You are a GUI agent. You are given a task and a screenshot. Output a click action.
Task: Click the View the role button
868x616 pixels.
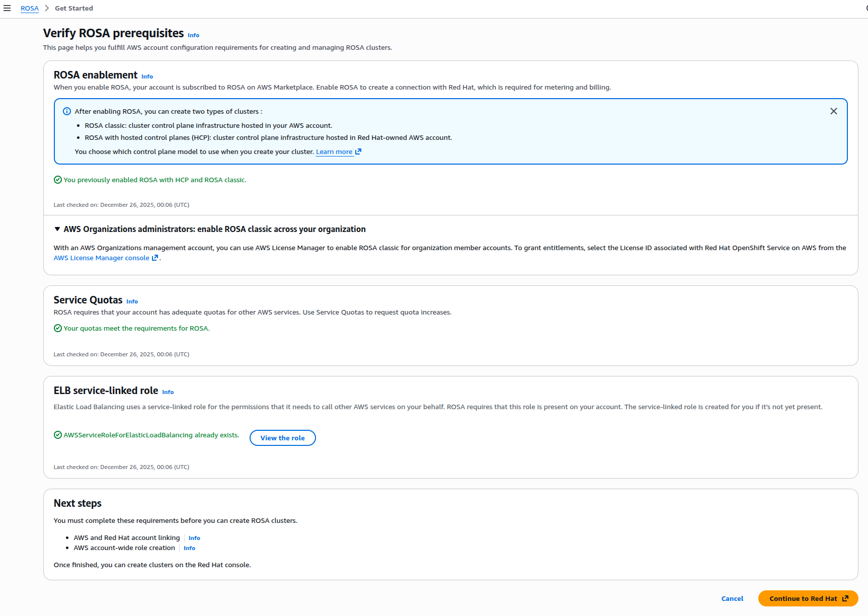coord(282,438)
